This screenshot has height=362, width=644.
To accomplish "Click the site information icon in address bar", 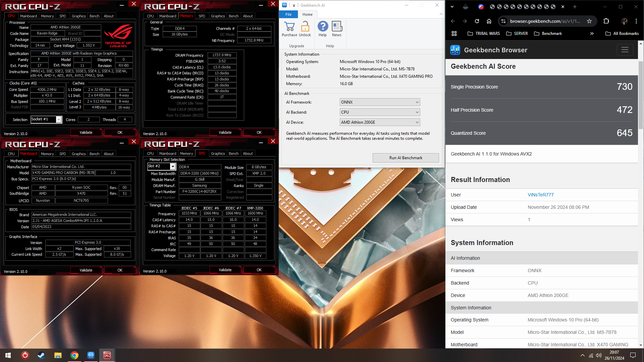I will click(503, 21).
